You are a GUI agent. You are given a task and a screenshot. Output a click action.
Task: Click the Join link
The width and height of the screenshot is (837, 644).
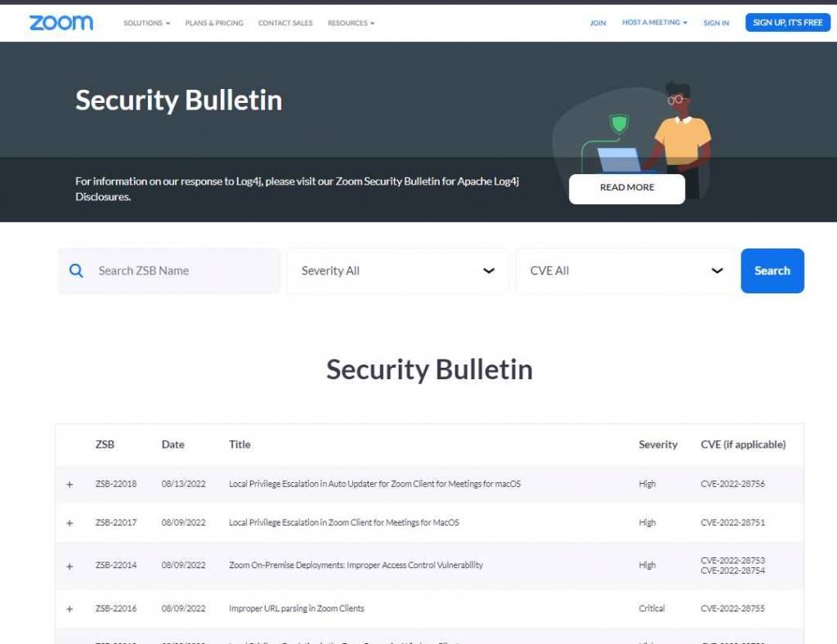(x=598, y=23)
